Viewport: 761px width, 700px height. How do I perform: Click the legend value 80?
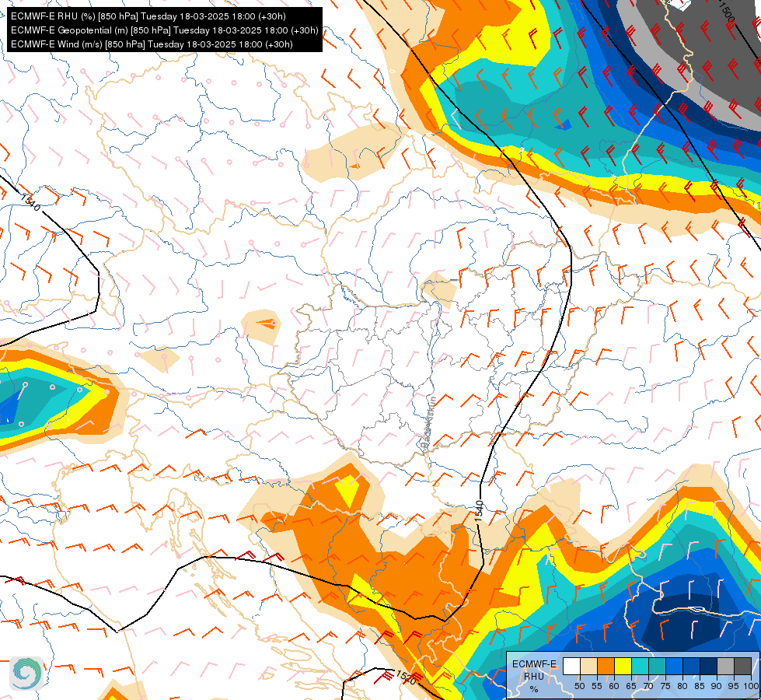click(682, 686)
